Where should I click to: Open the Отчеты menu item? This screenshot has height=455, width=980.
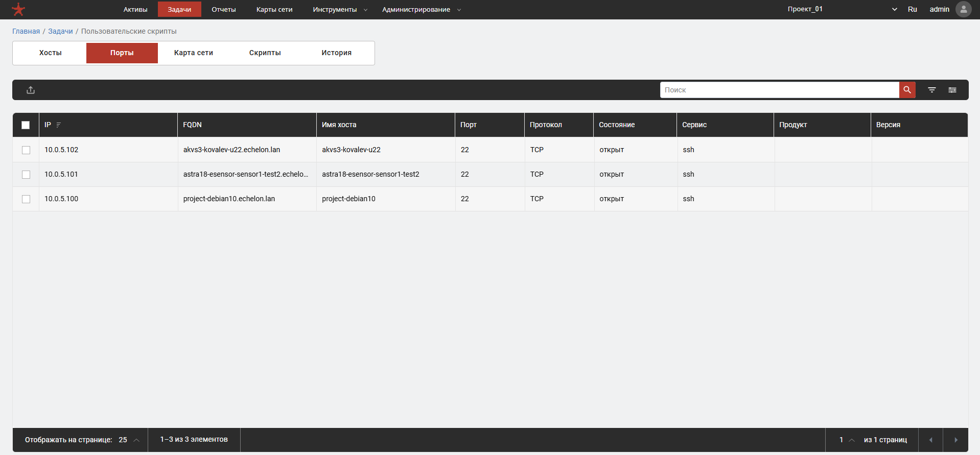pos(224,10)
